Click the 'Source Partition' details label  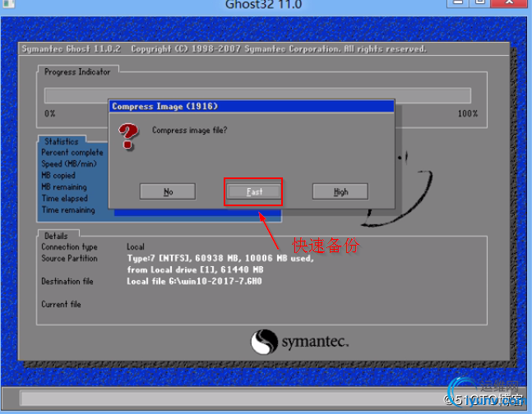point(69,259)
